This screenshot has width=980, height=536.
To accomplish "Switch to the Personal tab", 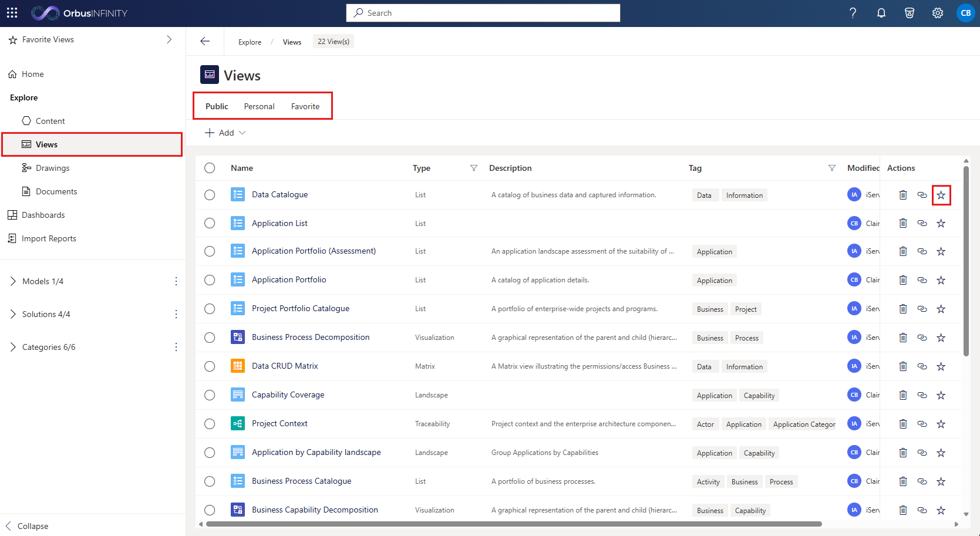I will point(259,106).
